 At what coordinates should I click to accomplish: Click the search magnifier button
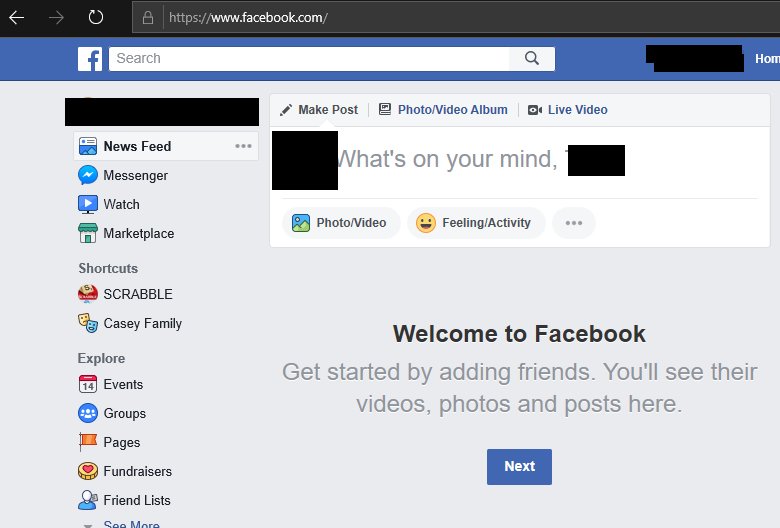click(532, 58)
